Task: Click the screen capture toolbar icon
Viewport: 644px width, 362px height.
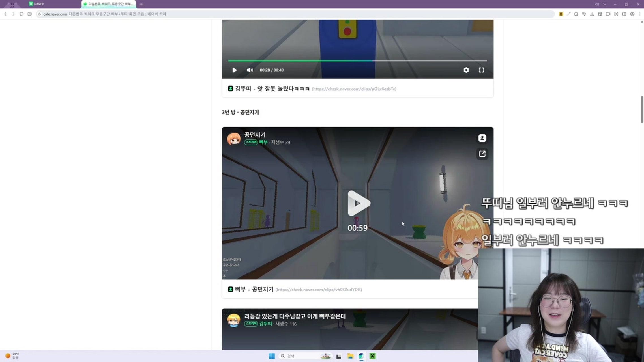Action: (x=616, y=14)
